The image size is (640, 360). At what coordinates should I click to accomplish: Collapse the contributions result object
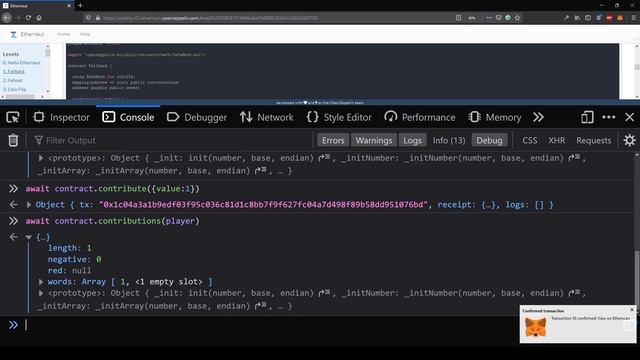(29, 237)
